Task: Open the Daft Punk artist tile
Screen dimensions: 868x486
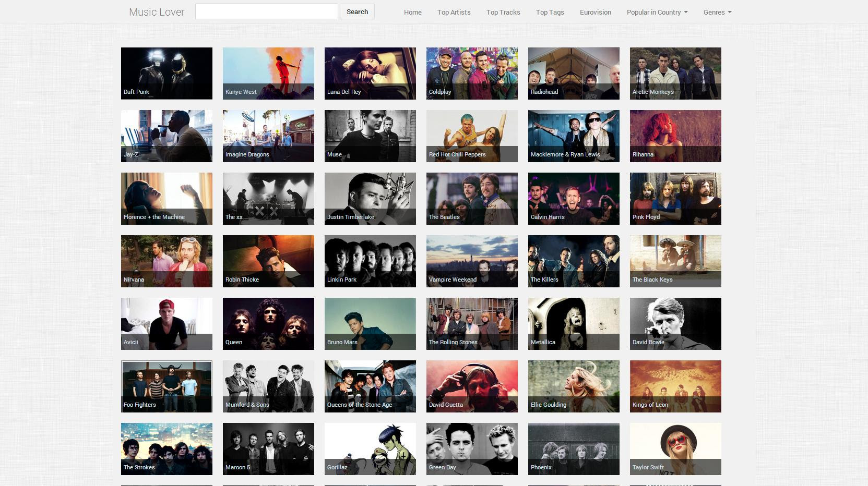Action: click(x=167, y=74)
